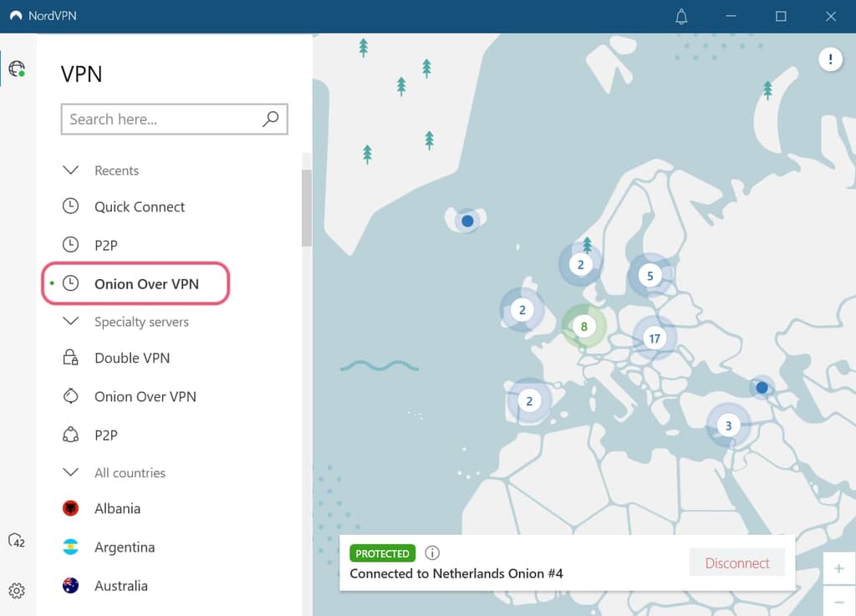Click the green 8 server cluster on map

(x=583, y=327)
